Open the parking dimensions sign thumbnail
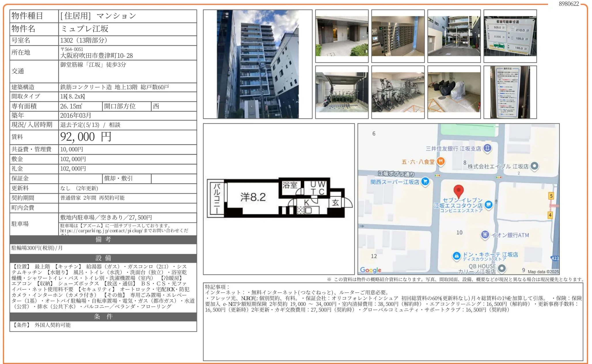 (x=510, y=36)
